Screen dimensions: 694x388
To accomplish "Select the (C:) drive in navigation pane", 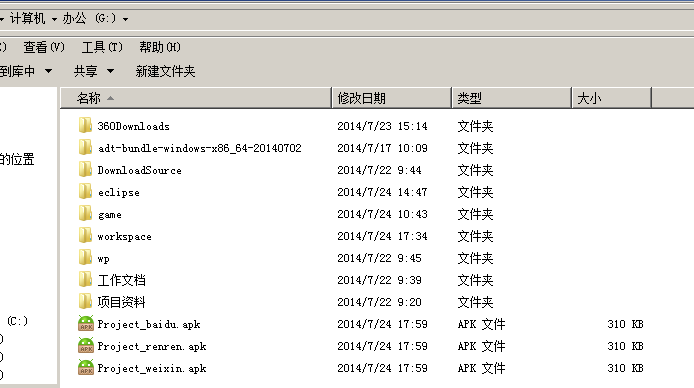I will coord(17,321).
